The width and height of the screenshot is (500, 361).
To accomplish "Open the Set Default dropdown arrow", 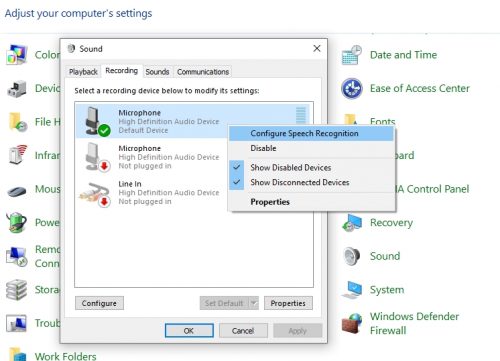I will tap(254, 303).
